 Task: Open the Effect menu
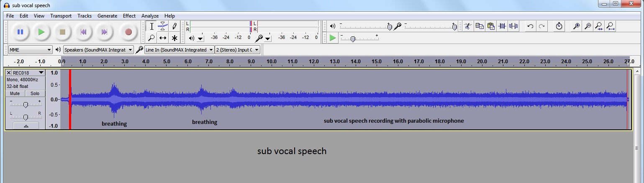click(129, 16)
